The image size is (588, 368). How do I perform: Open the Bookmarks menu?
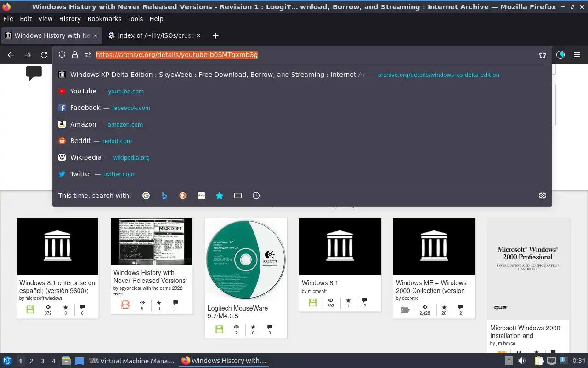click(104, 19)
